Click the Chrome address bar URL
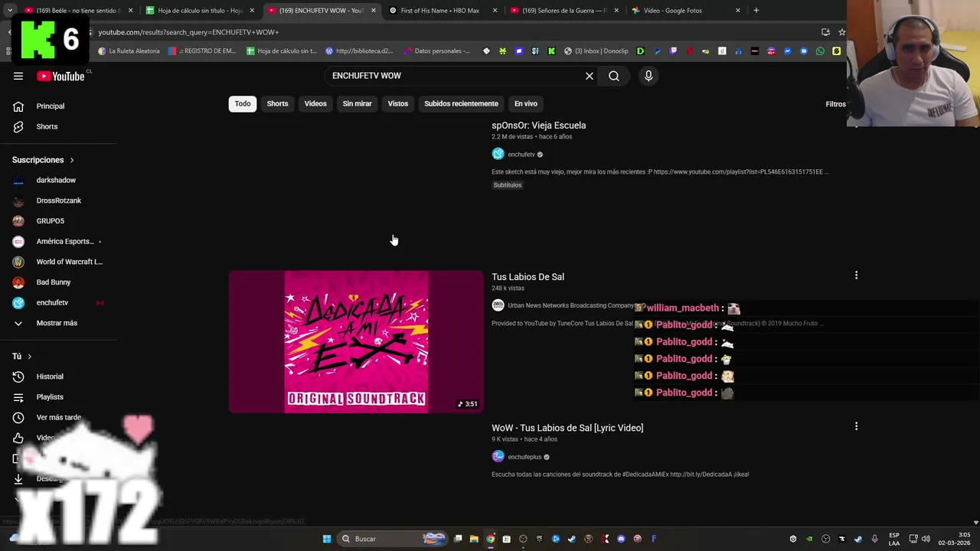The height and width of the screenshot is (551, 980). point(188,32)
